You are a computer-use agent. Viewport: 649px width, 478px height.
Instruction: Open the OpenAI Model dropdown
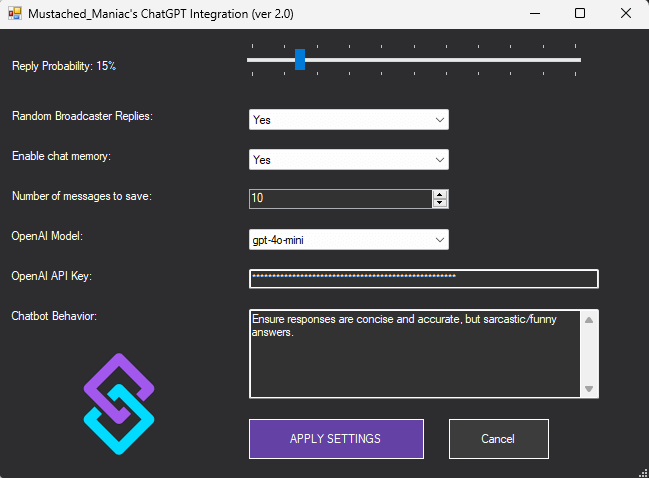coord(439,240)
